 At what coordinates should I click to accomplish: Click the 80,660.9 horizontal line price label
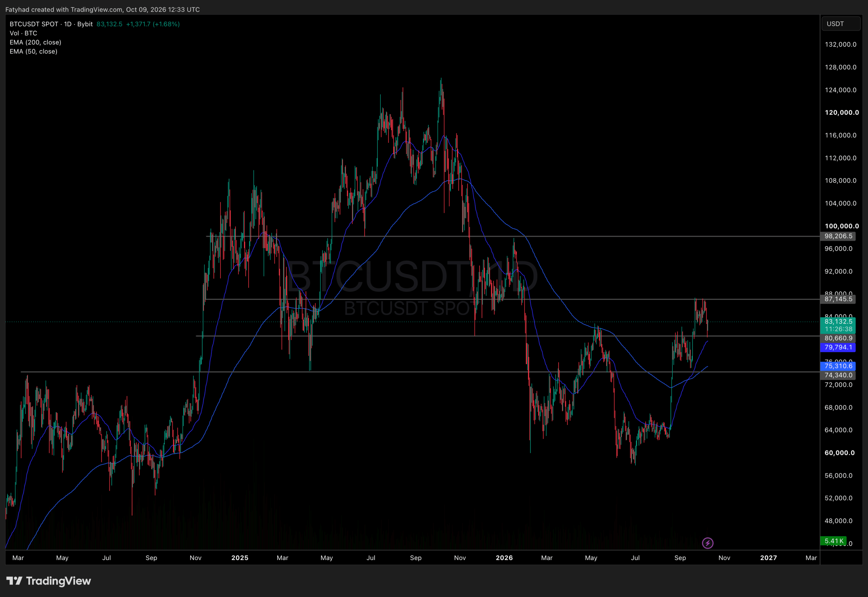pyautogui.click(x=839, y=338)
